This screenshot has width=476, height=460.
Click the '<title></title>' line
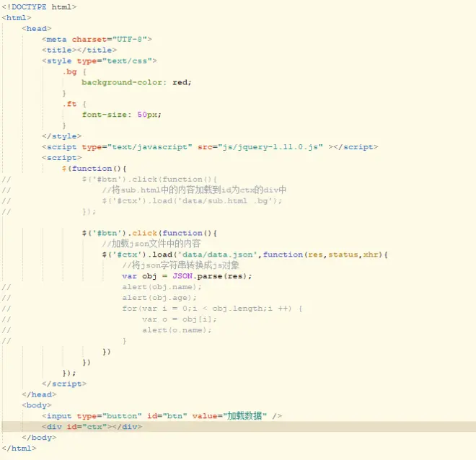tap(79, 50)
